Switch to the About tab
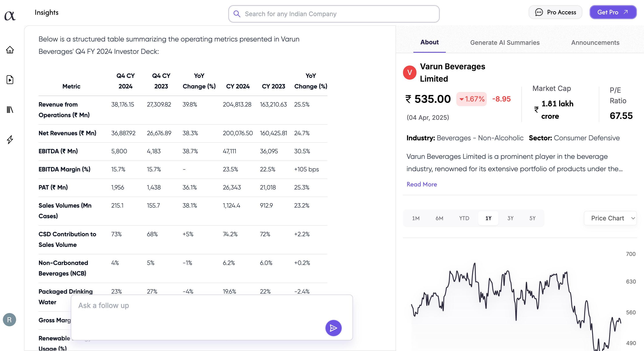This screenshot has width=644, height=351. (429, 42)
